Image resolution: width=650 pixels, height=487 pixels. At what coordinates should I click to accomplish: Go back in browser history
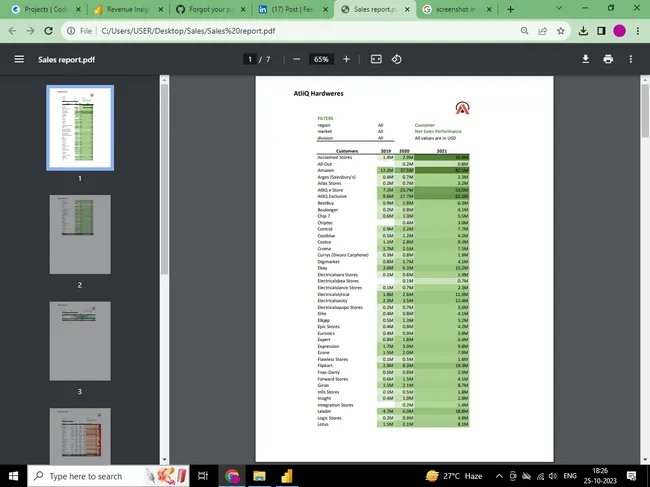[12, 31]
